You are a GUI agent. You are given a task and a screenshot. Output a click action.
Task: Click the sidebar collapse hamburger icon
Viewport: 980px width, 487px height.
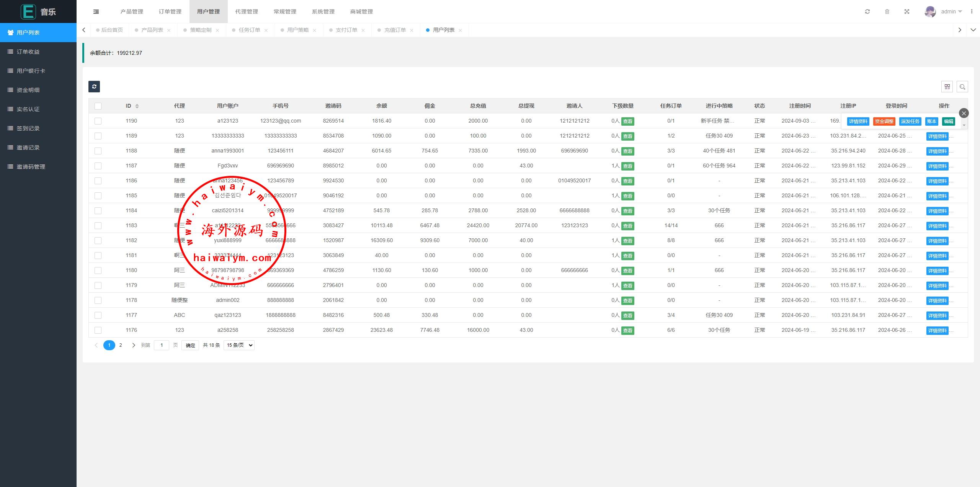96,11
